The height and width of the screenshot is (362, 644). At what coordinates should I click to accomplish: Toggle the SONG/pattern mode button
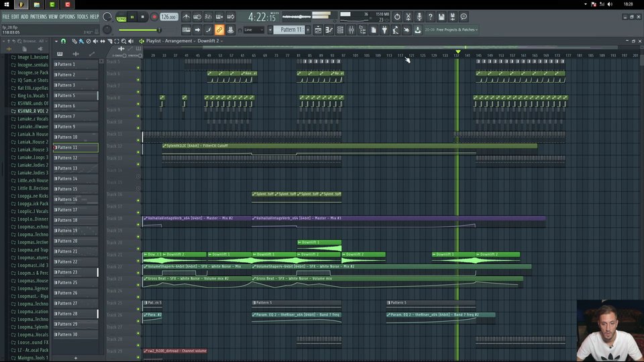click(121, 17)
